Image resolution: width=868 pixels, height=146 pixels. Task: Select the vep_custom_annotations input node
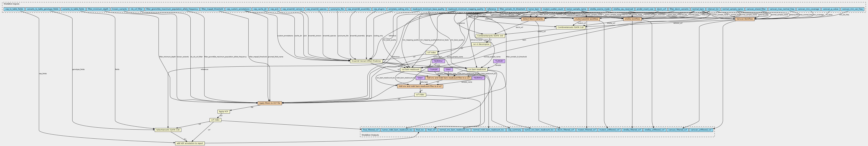click(238, 9)
